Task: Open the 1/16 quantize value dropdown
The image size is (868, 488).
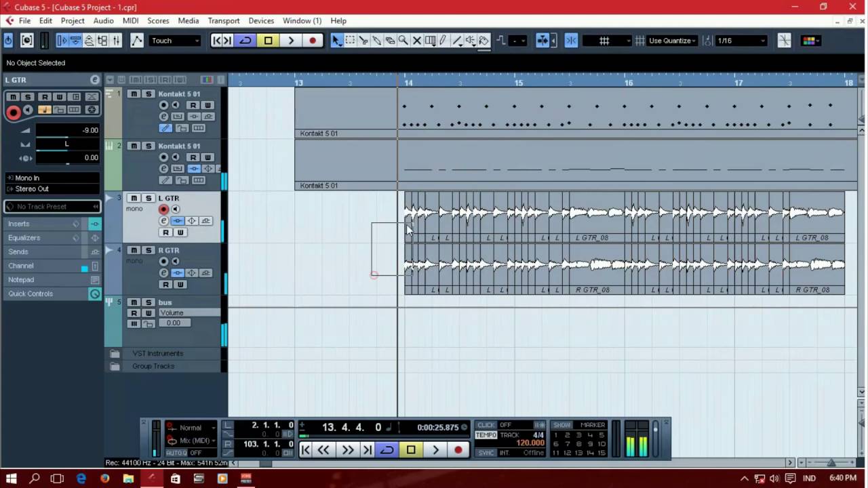Action: pyautogui.click(x=741, y=41)
